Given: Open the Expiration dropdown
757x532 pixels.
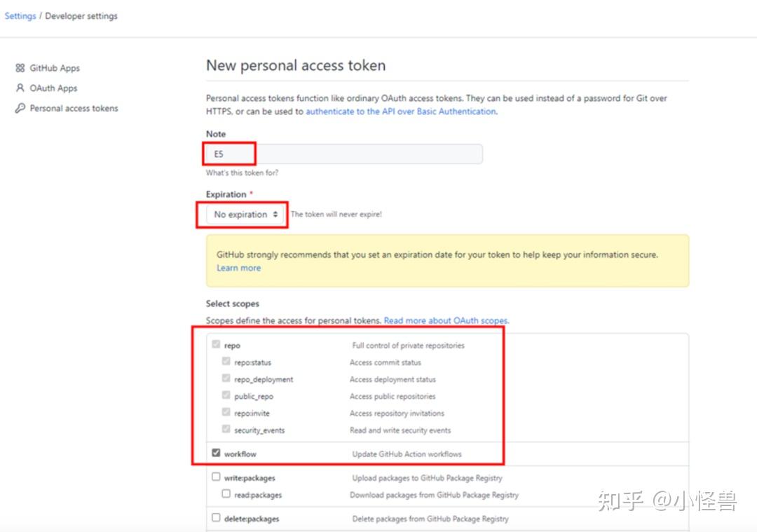Looking at the screenshot, I should 245,214.
